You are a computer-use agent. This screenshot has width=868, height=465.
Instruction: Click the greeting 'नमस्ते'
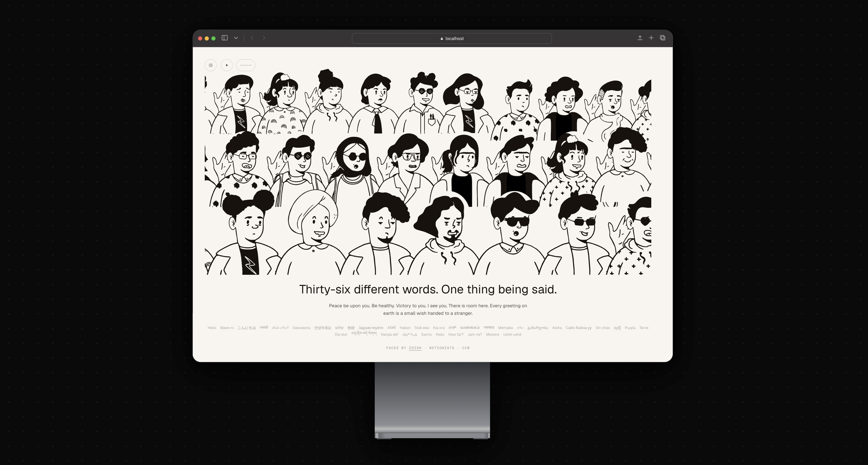pyautogui.click(x=264, y=328)
